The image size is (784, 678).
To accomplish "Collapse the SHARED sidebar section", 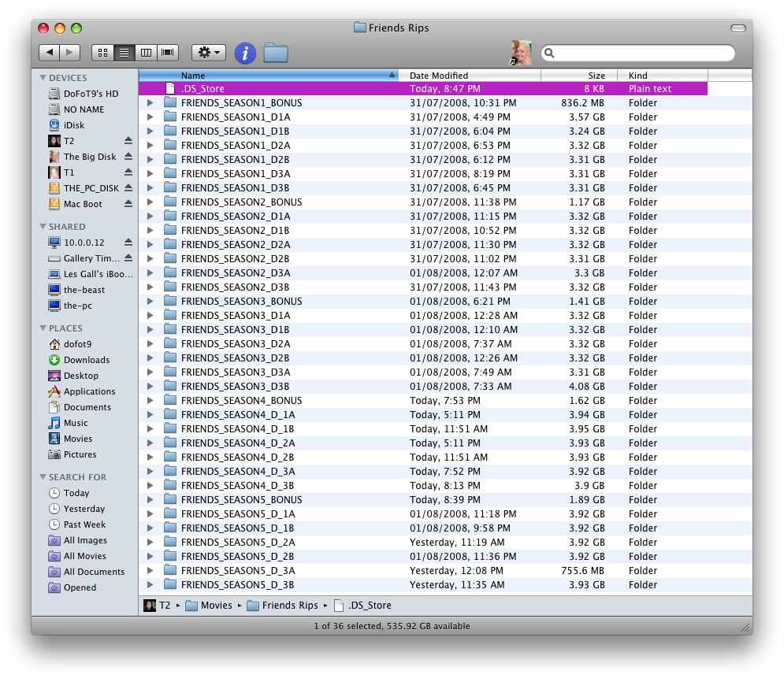I will coord(43,226).
